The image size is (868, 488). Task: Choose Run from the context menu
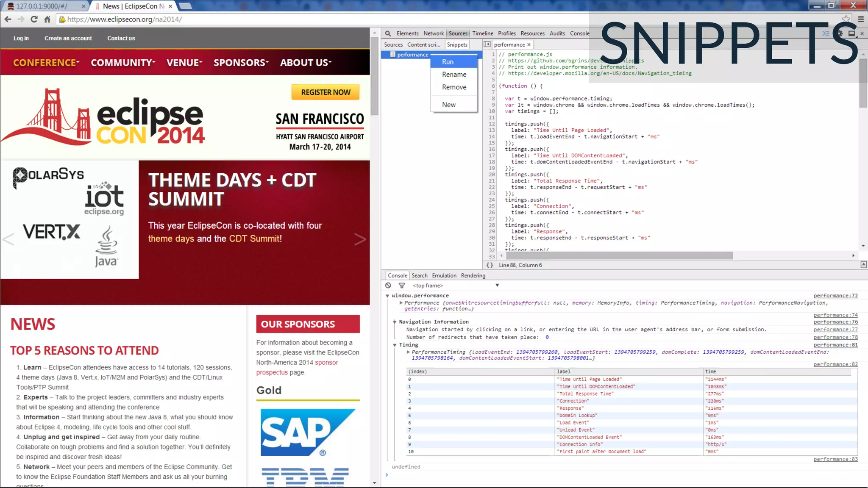[x=448, y=62]
